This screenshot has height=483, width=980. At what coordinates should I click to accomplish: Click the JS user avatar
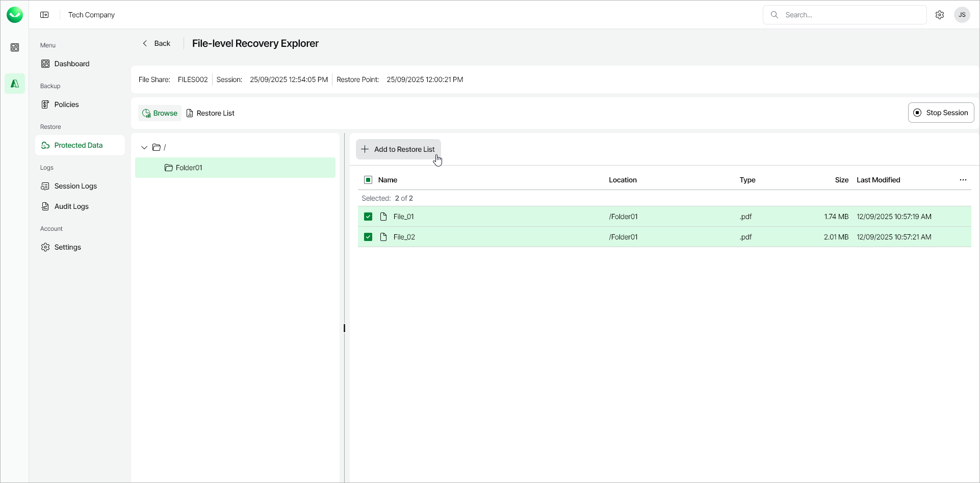pos(962,15)
